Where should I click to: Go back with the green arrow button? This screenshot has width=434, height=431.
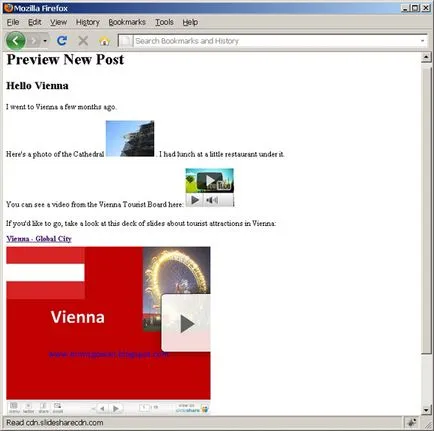click(15, 41)
